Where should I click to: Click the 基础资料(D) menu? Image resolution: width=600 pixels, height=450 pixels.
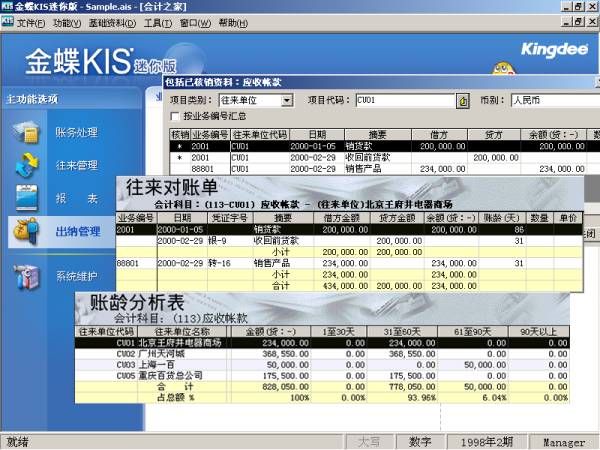[115, 22]
